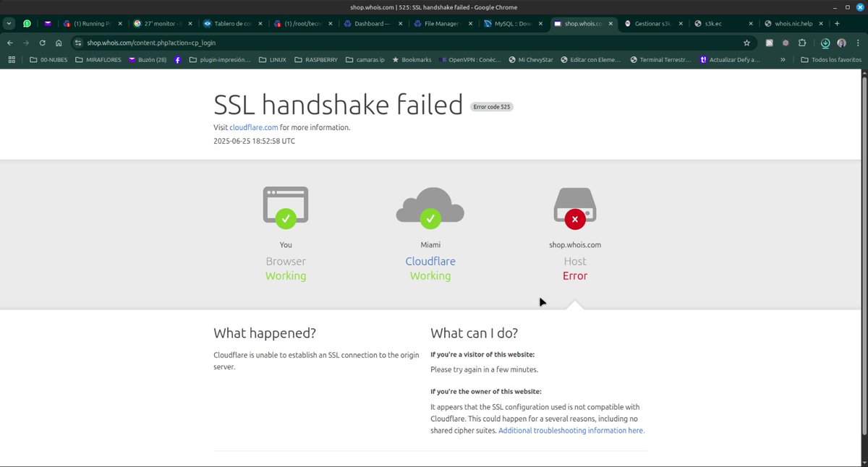This screenshot has height=467, width=868.
Task: Open the plugin-impresión bookmark folder
Action: (x=220, y=60)
